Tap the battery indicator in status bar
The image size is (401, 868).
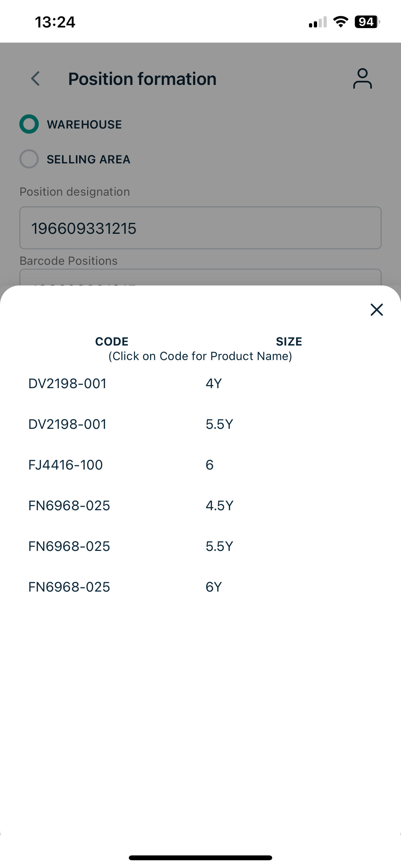367,22
